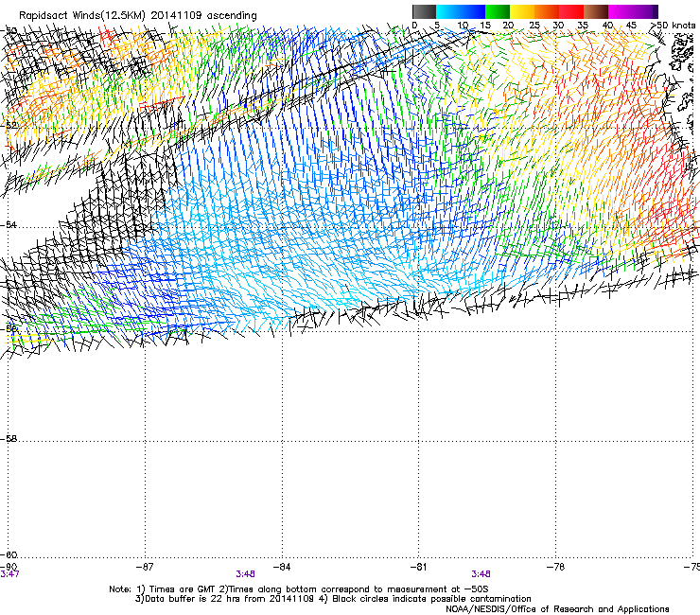Image resolution: width=700 pixels, height=615 pixels.
Task: Pick the orange 25-30 knots legend swatch
Action: pyautogui.click(x=547, y=11)
